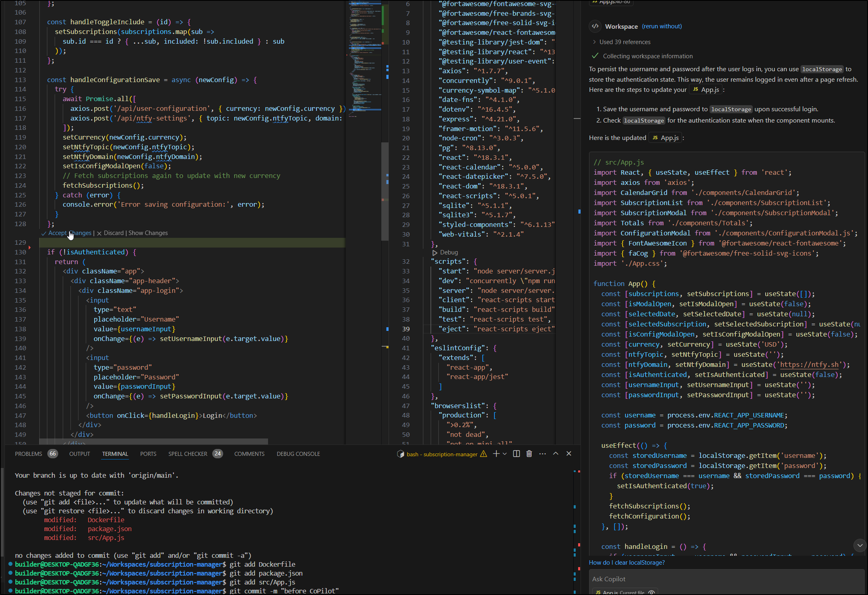The height and width of the screenshot is (595, 868).
Task: Close the bottom panel
Action: (x=569, y=453)
